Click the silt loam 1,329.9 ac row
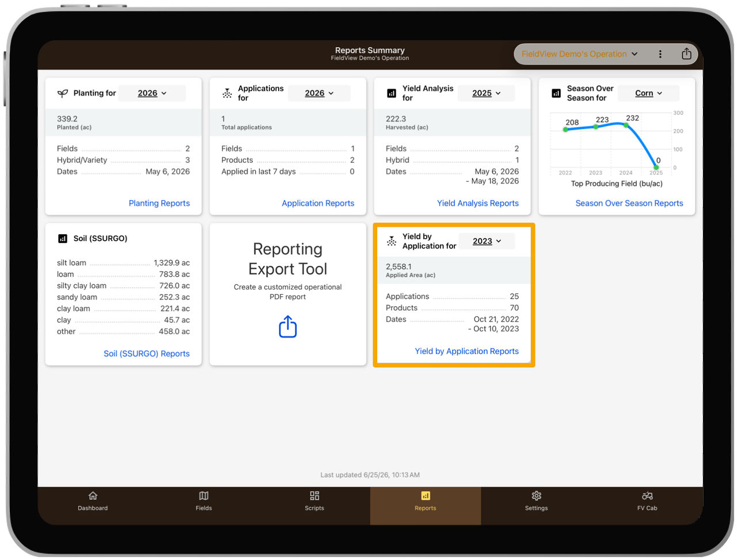 pyautogui.click(x=123, y=263)
